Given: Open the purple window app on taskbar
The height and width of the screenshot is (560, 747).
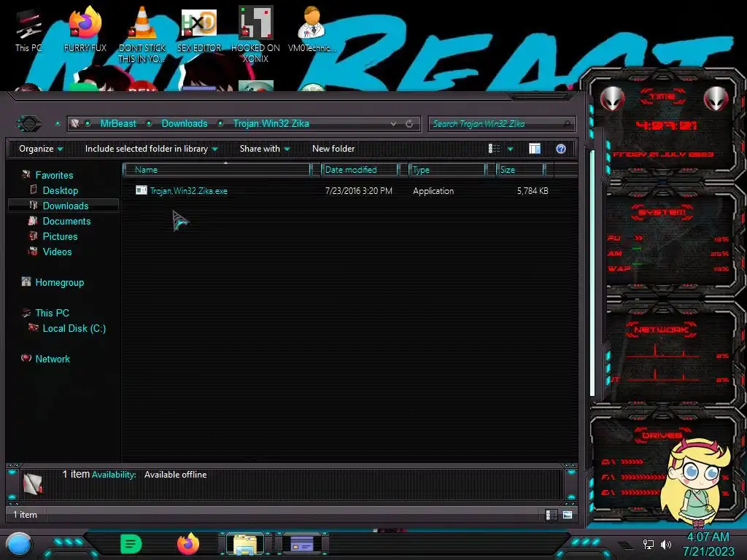Looking at the screenshot, I should [302, 544].
